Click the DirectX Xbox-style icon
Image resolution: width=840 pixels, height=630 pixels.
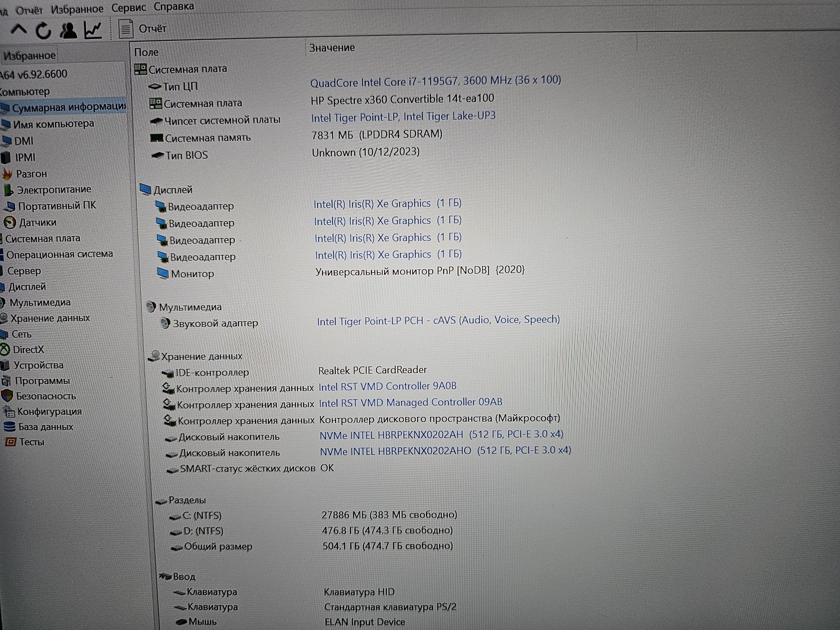click(x=5, y=349)
